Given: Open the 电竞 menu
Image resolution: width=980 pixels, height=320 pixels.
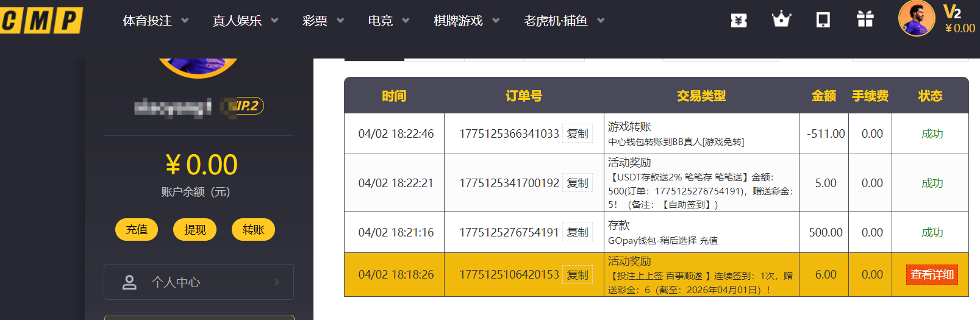Looking at the screenshot, I should pyautogui.click(x=381, y=21).
